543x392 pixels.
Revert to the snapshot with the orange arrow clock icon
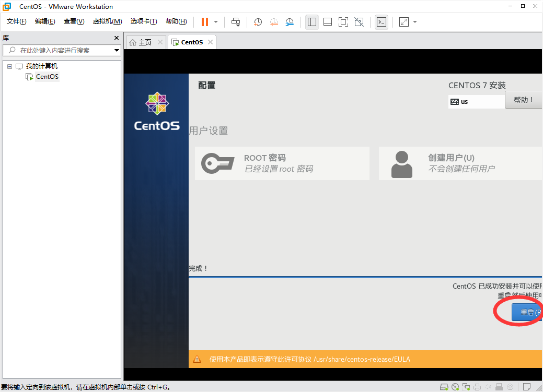click(273, 22)
